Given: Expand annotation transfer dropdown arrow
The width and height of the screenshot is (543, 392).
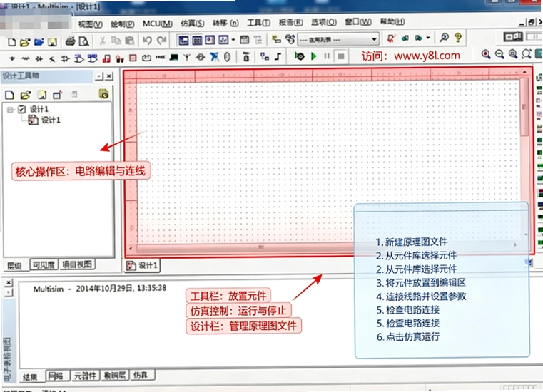Looking at the screenshot, I should coord(428,38).
